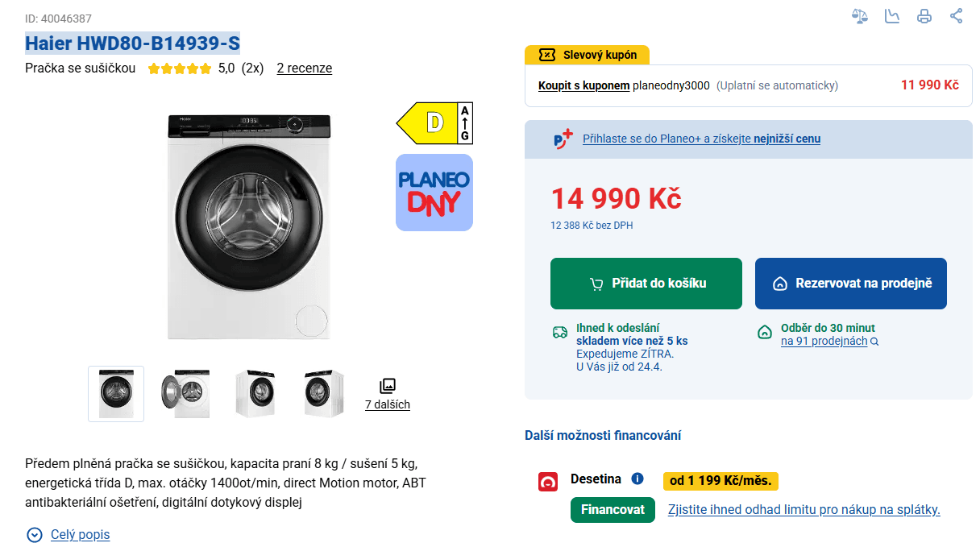Select the open-door washer thumbnail
This screenshot has height=543, width=980.
click(185, 394)
